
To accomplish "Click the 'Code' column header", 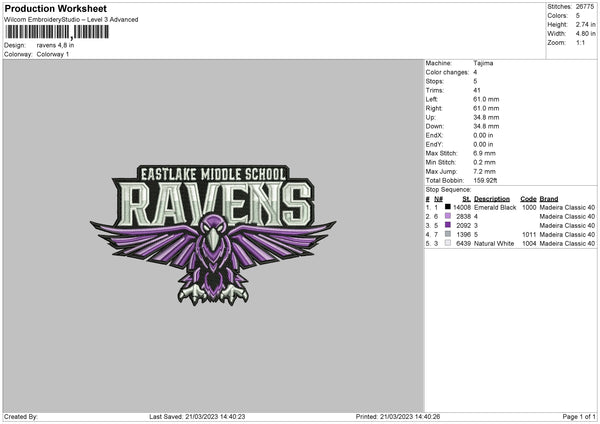I will pos(528,199).
